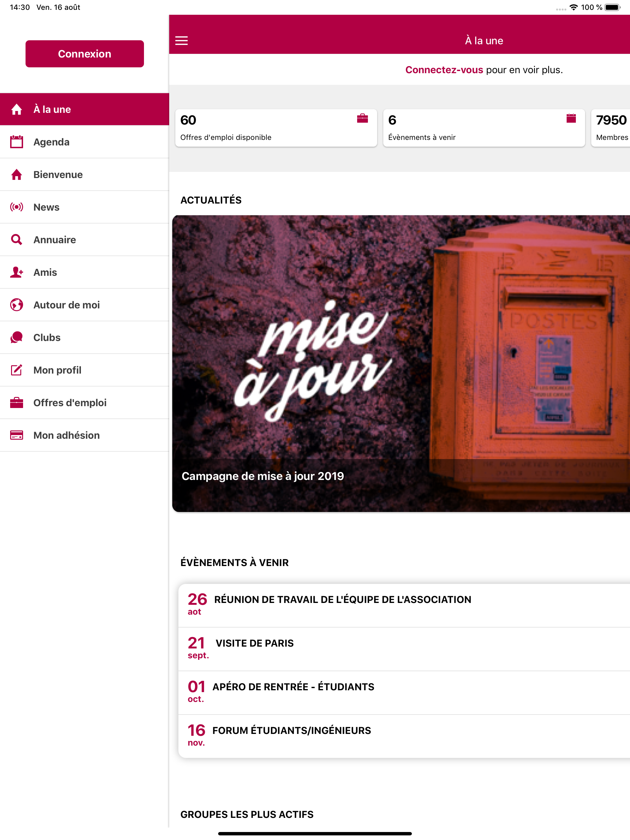The image size is (630, 840).
Task: Select À la une menu item
Action: coord(84,109)
